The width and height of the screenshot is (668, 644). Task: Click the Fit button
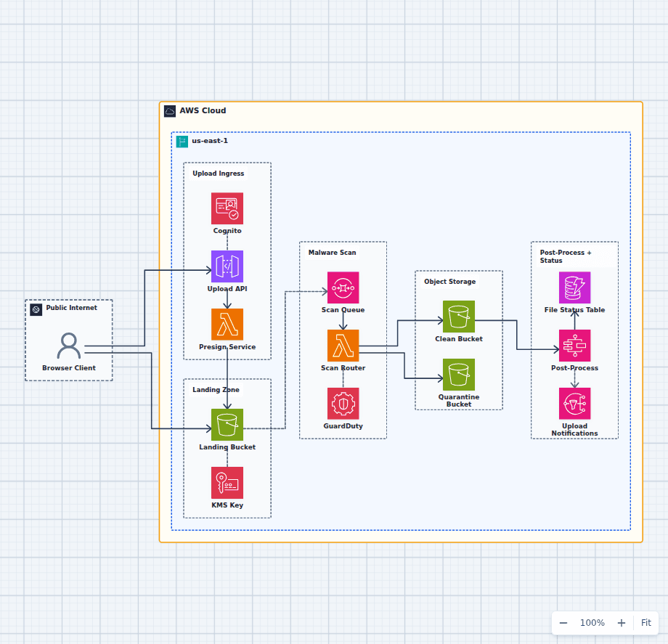pos(645,623)
